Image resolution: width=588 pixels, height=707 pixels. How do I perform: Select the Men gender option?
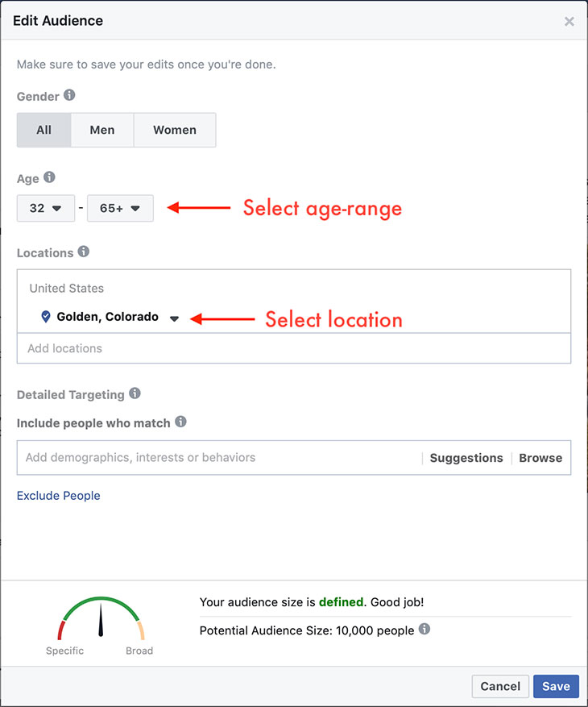102,130
